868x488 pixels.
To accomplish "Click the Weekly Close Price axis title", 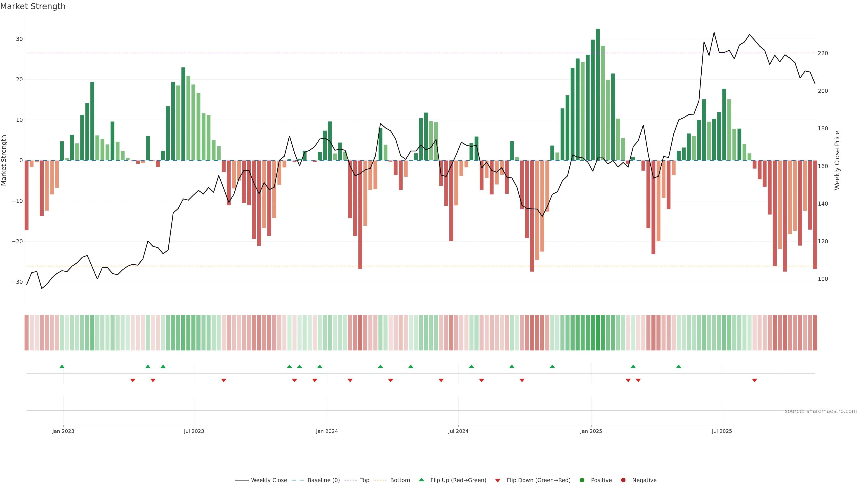I will [837, 160].
